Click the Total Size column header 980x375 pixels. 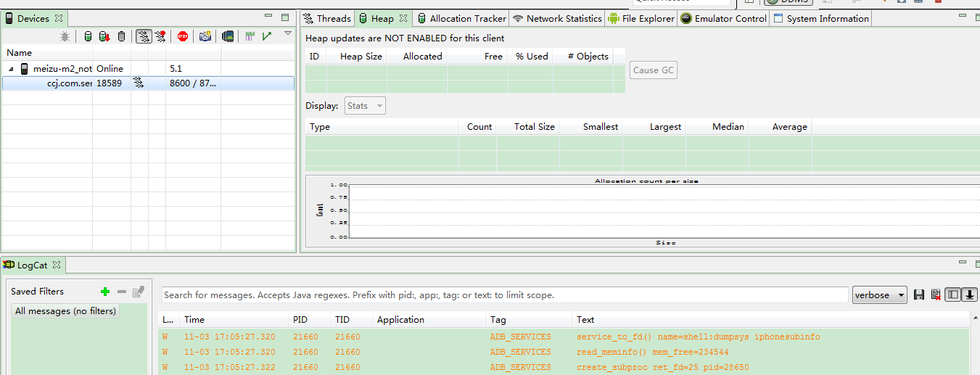pos(528,127)
